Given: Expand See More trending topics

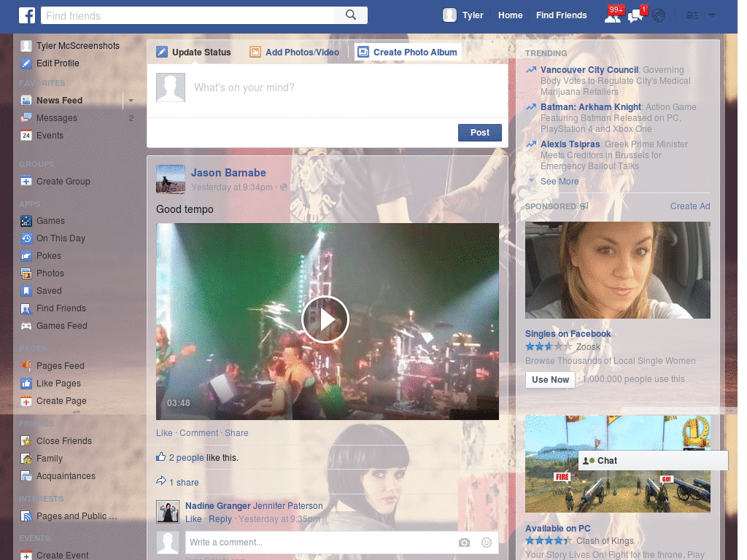Looking at the screenshot, I should pyautogui.click(x=560, y=182).
